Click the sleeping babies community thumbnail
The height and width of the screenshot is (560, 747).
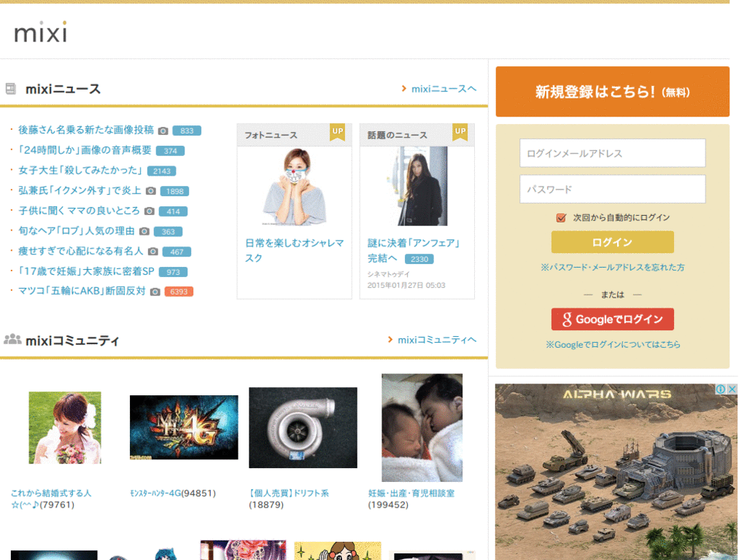coord(422,427)
